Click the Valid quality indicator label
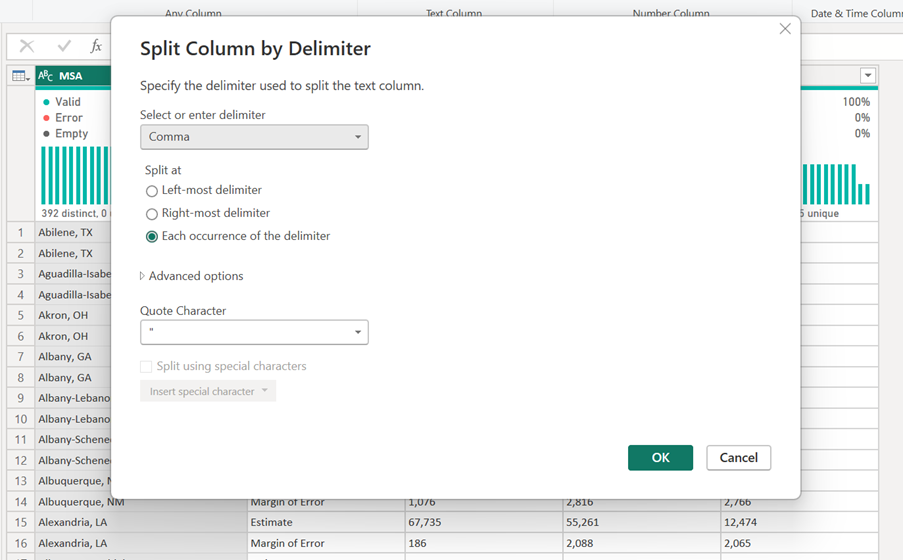The height and width of the screenshot is (560, 903). click(x=67, y=102)
